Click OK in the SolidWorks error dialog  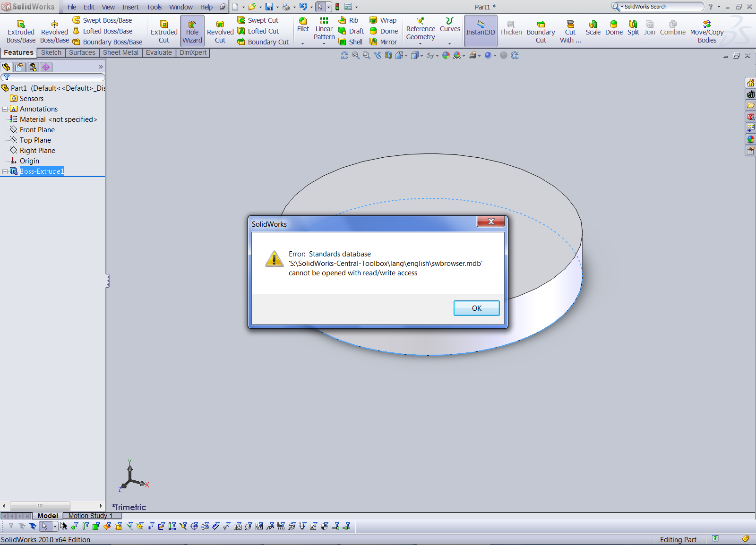pos(476,308)
